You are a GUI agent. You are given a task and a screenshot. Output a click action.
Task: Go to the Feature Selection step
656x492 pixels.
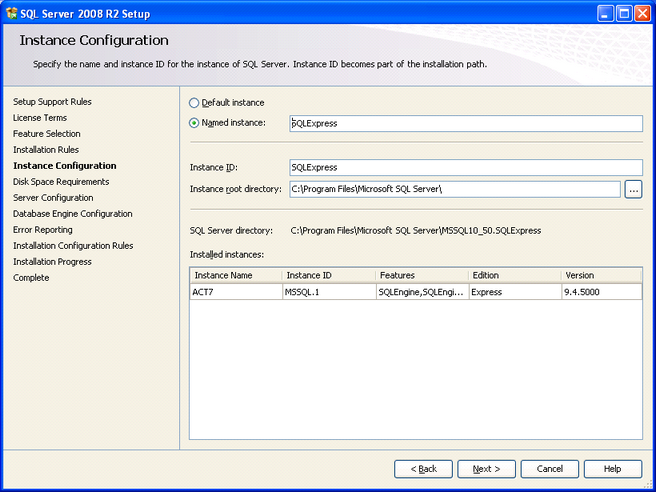coord(47,134)
